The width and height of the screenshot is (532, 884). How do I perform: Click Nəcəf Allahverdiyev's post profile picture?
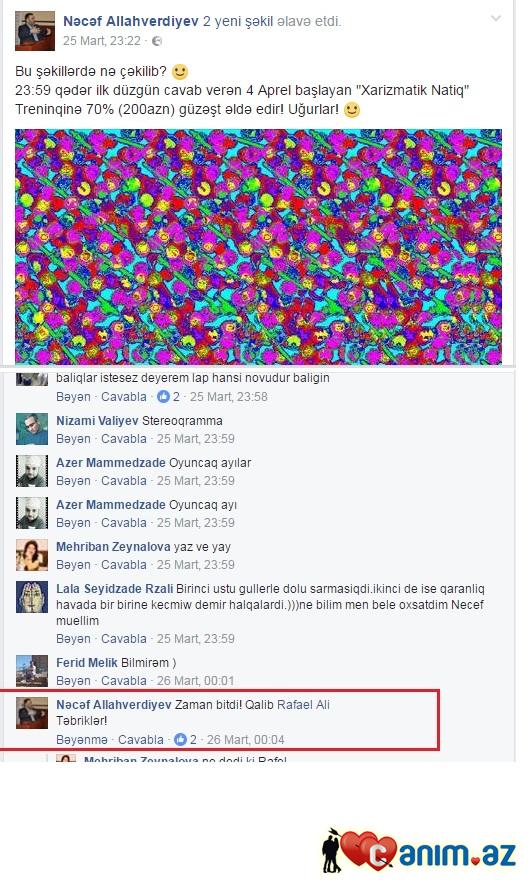(35, 31)
